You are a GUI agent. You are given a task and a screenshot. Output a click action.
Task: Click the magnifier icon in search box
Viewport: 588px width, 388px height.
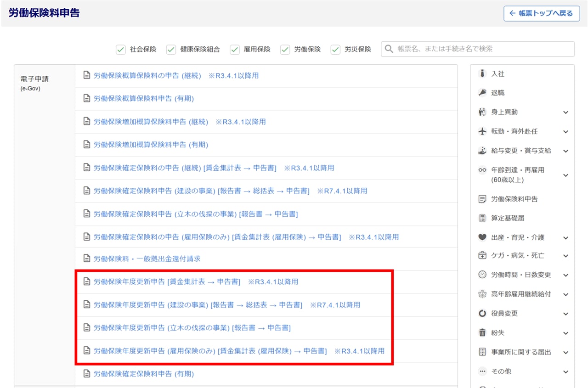click(x=389, y=49)
